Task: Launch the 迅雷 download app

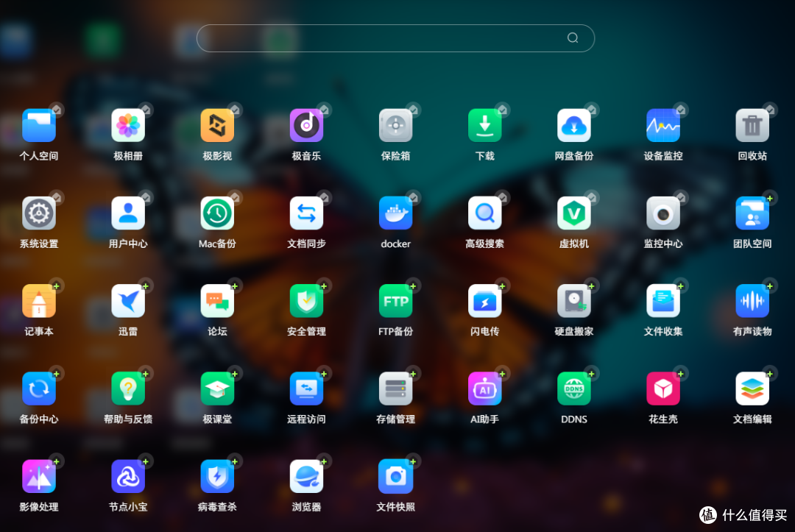Action: [128, 301]
